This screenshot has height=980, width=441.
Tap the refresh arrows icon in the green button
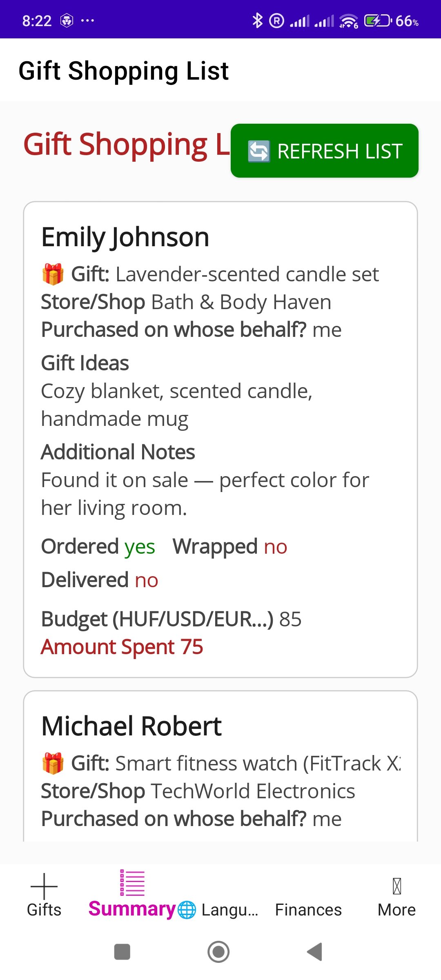pos(259,151)
